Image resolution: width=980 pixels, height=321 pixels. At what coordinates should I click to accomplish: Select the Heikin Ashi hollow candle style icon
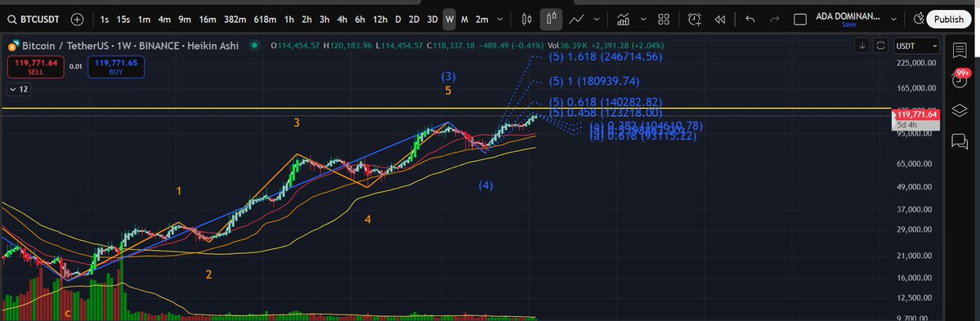551,20
